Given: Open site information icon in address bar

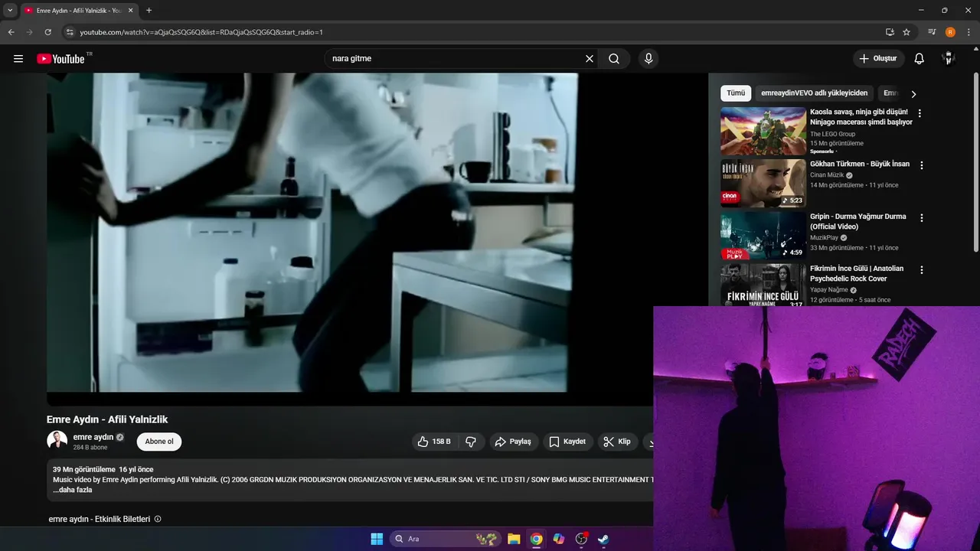Looking at the screenshot, I should pyautogui.click(x=70, y=32).
